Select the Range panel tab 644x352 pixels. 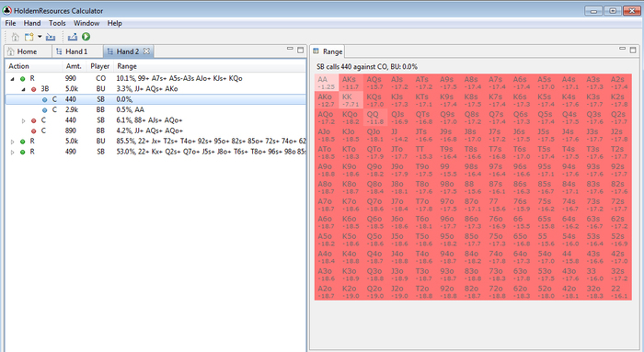tap(328, 51)
